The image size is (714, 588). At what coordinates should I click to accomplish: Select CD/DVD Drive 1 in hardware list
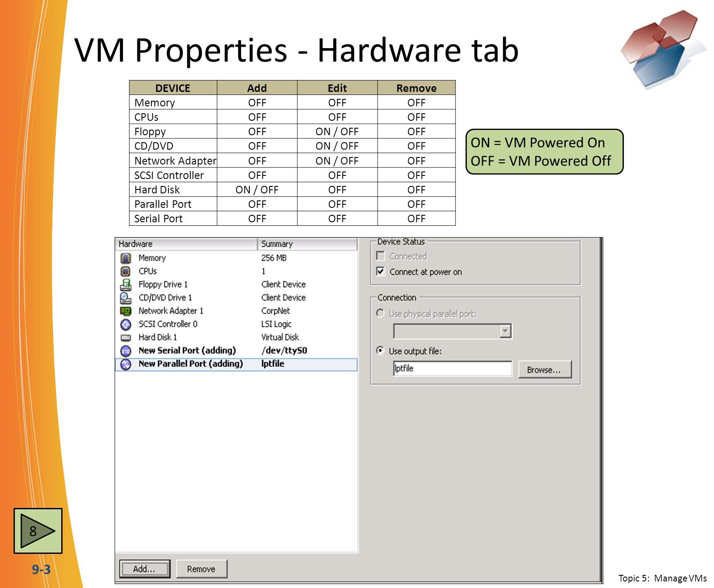pyautogui.click(x=236, y=297)
